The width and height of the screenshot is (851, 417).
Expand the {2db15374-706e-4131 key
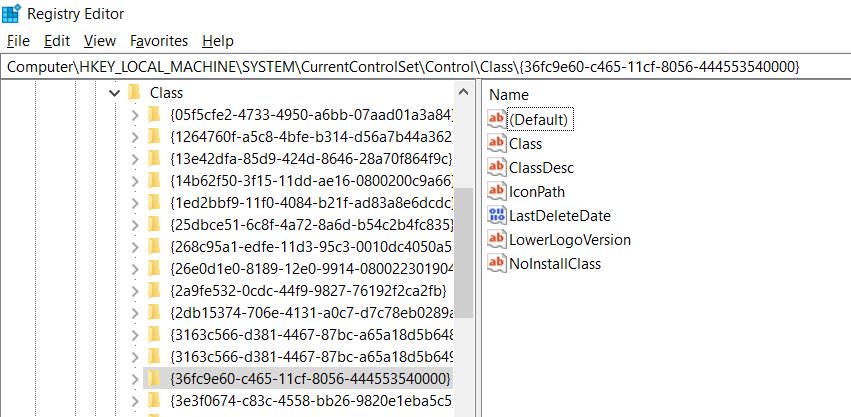point(135,313)
